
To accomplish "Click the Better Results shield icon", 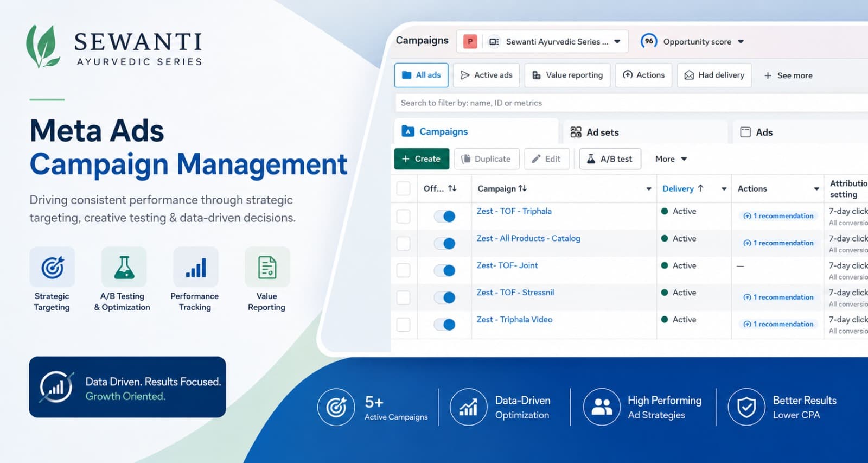I will [x=746, y=407].
